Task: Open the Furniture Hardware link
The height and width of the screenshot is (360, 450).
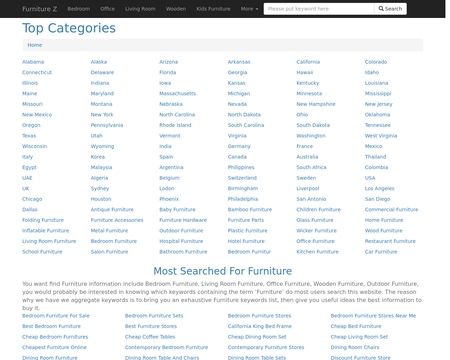Action: pos(183,220)
